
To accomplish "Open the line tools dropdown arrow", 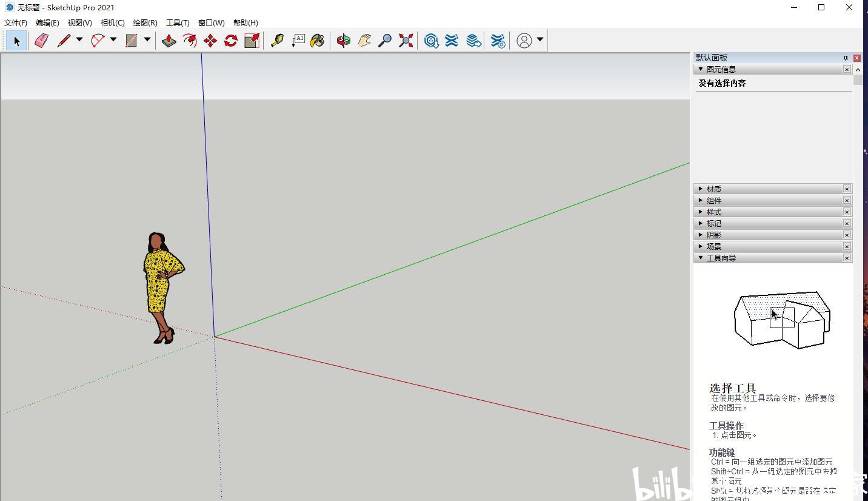I will click(x=79, y=40).
